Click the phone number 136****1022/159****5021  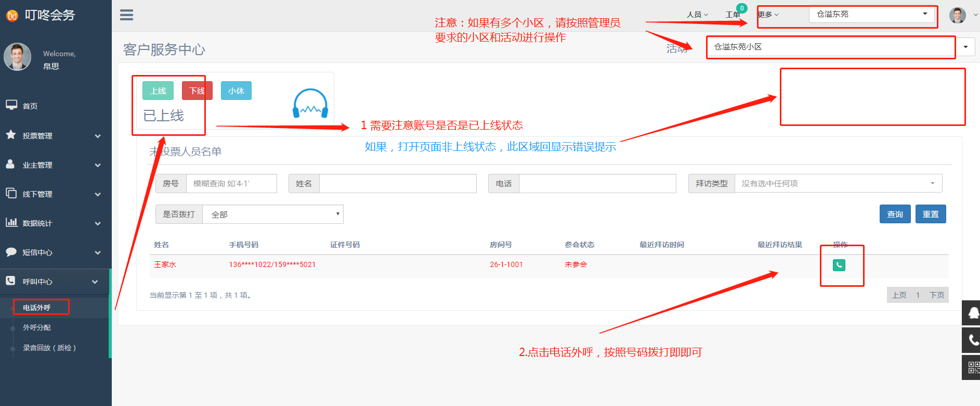[x=272, y=264]
